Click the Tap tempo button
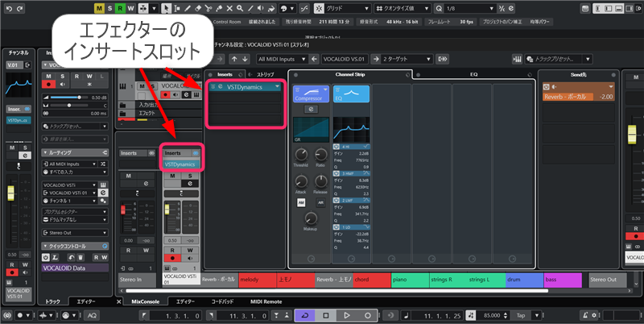The height and width of the screenshot is (324, 644). tap(521, 315)
